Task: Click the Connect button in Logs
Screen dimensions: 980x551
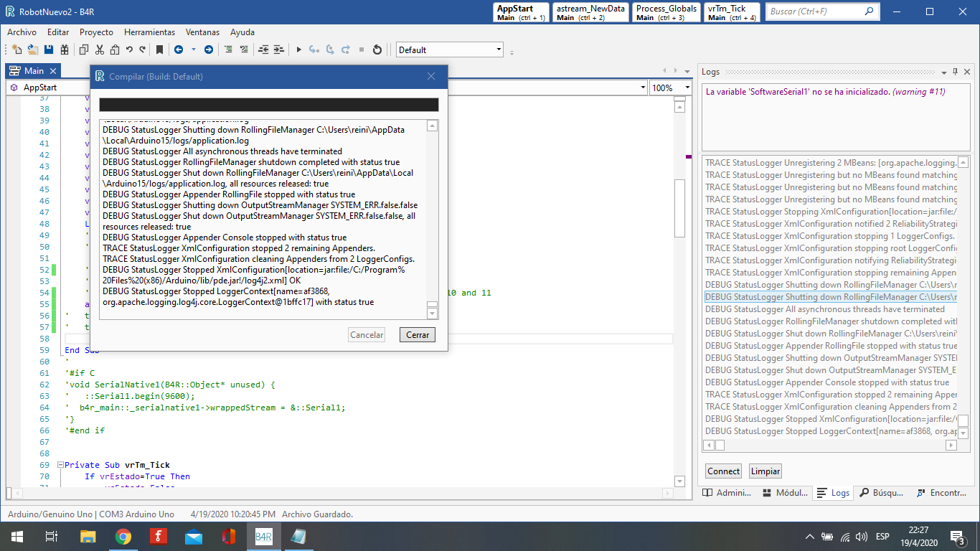Action: pyautogui.click(x=723, y=471)
